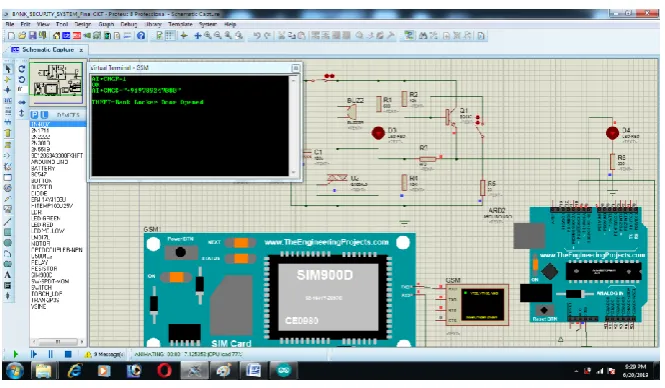Select the 2D circle drawing tool

point(8,243)
